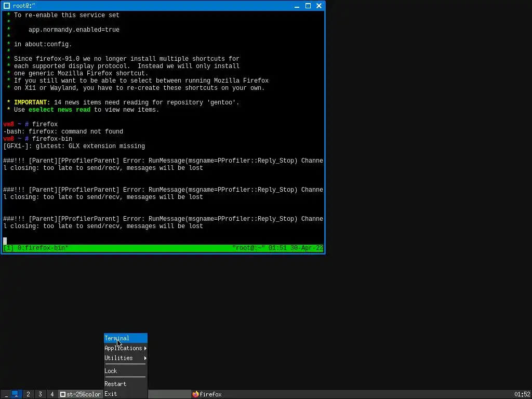The height and width of the screenshot is (399, 532).
Task: Choose Exit in the popup menu
Action: pos(126,394)
